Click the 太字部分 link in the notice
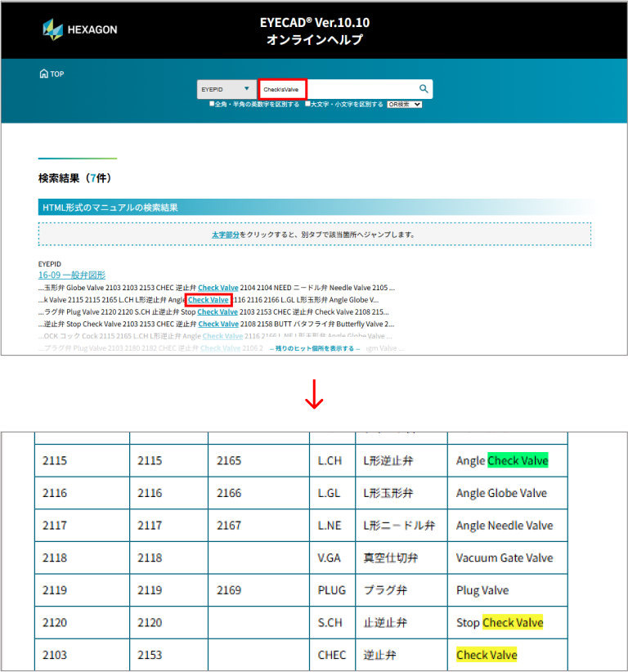This screenshot has width=628, height=672. (226, 235)
